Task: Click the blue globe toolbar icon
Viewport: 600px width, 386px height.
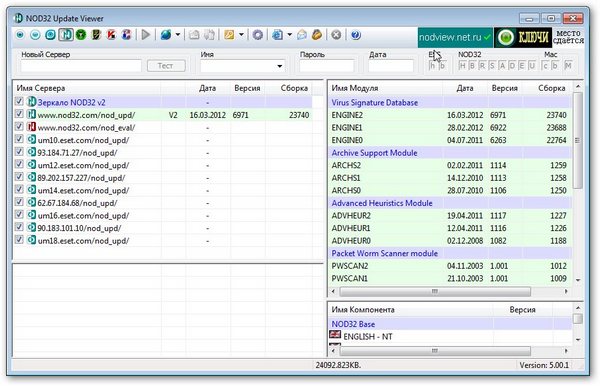Action: pyautogui.click(x=166, y=35)
